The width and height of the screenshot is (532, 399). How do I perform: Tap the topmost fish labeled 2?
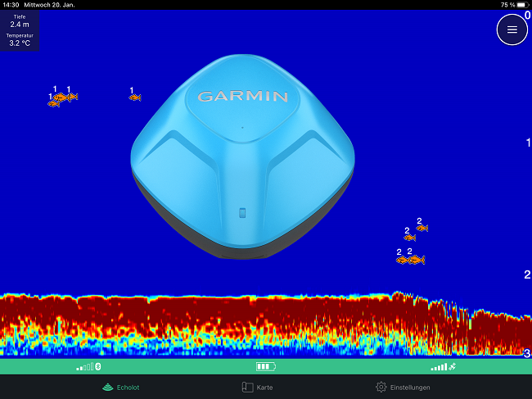point(422,228)
